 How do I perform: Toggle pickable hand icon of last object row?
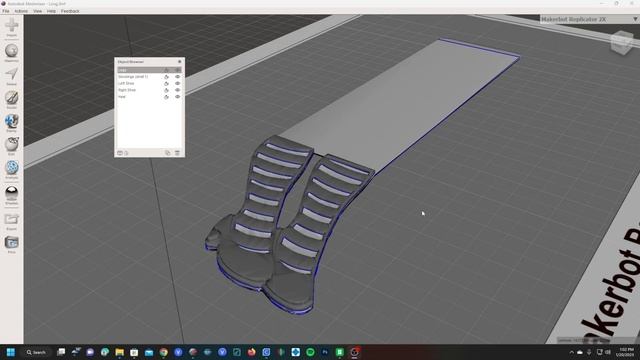166,97
